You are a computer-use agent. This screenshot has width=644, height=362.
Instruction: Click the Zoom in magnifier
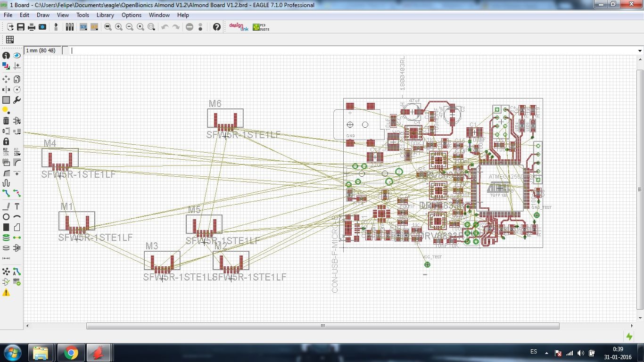click(x=119, y=27)
